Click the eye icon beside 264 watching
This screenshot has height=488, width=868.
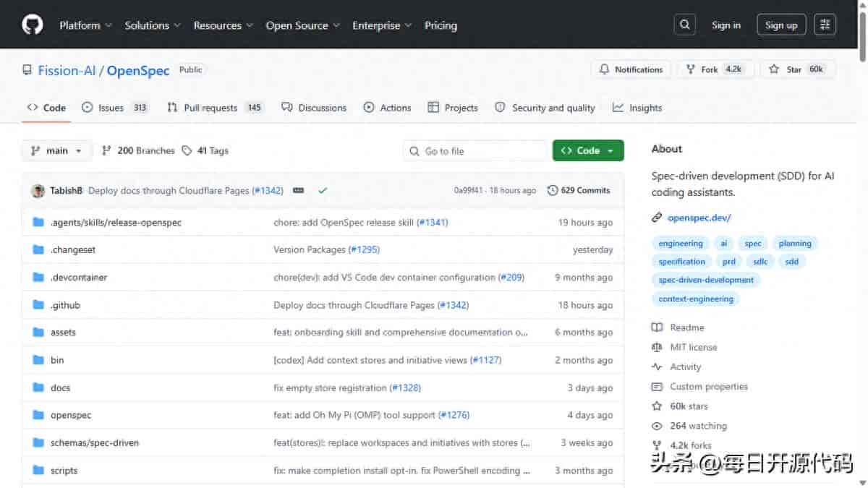point(657,426)
